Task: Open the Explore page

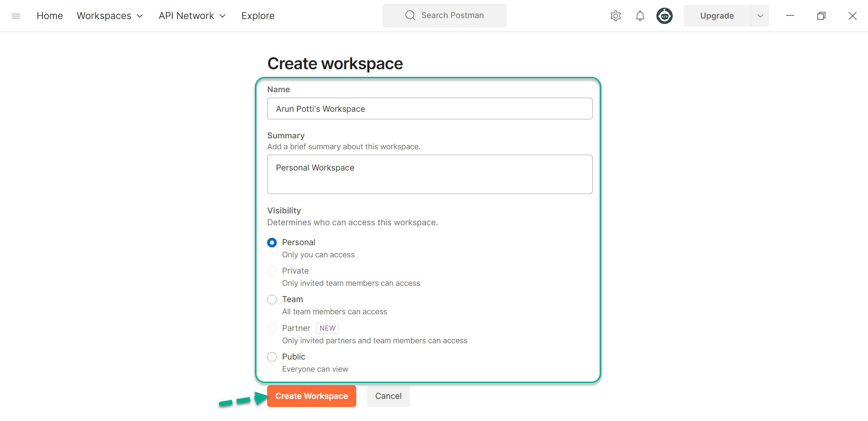Action: point(258,15)
